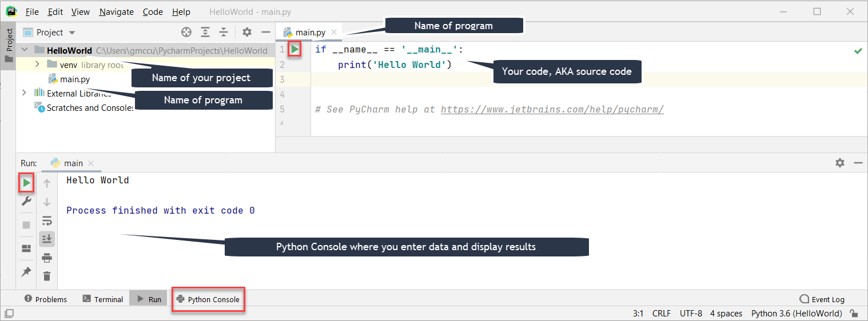Open the Navigate menu
868x321 pixels.
[117, 11]
